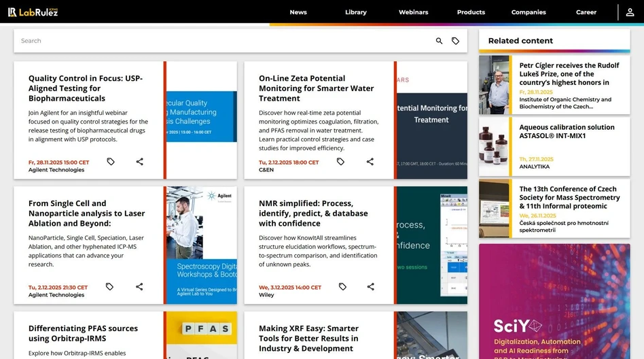This screenshot has height=359, width=644.
Task: Click the LabRulez logo
Action: pos(33,12)
